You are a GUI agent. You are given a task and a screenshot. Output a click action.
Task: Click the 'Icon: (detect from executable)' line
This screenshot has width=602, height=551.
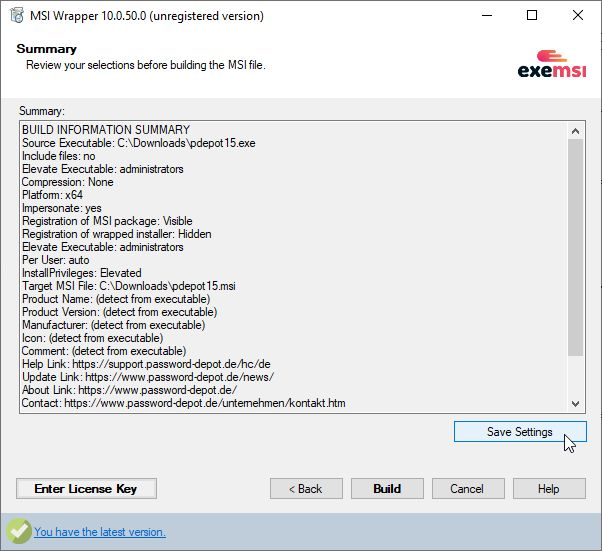93,338
